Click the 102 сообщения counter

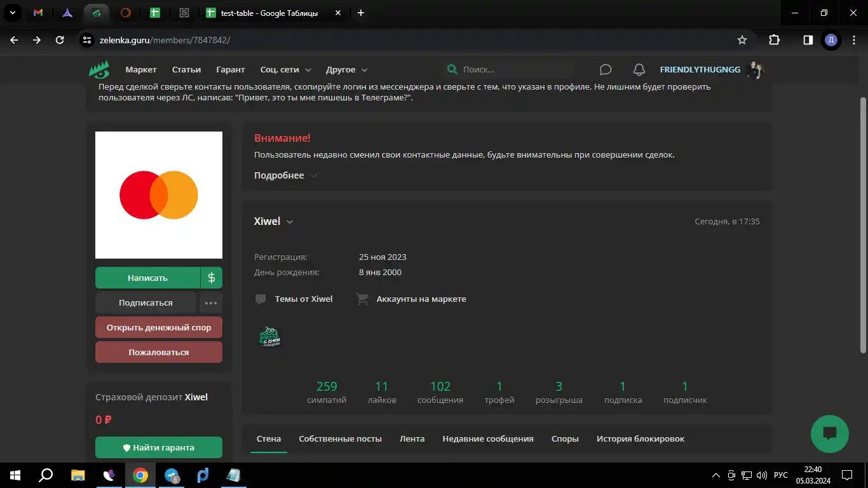pyautogui.click(x=440, y=393)
